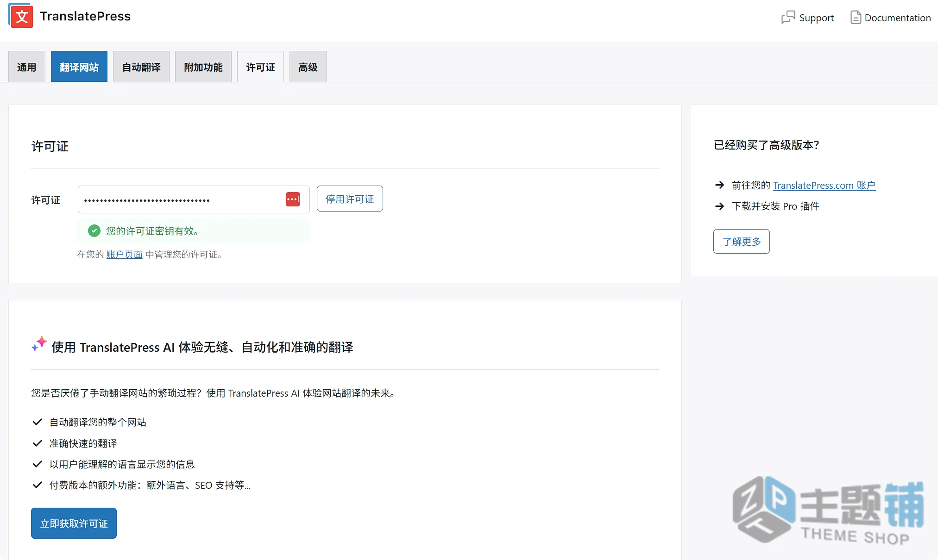
Task: Click the checkmark next to 付费版本的额外功能
Action: click(38, 485)
